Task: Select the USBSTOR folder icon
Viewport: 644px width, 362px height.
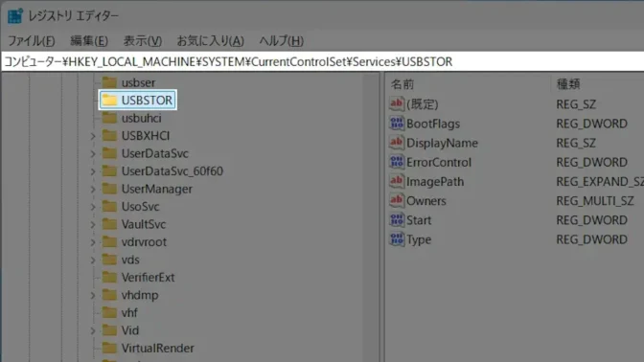Action: pyautogui.click(x=109, y=101)
